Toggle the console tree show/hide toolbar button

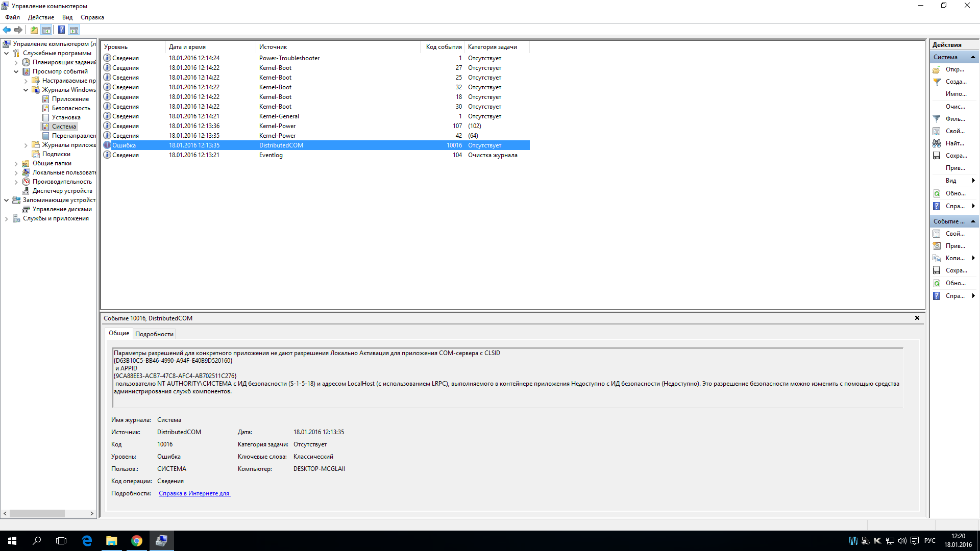coord(46,30)
